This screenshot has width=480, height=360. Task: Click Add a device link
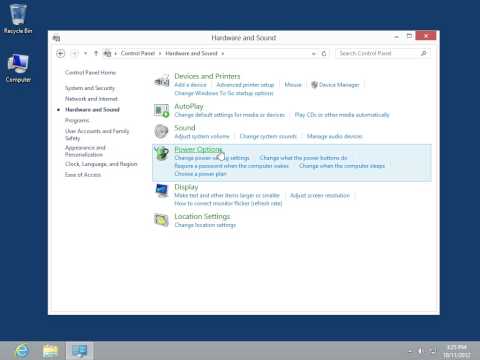point(190,85)
